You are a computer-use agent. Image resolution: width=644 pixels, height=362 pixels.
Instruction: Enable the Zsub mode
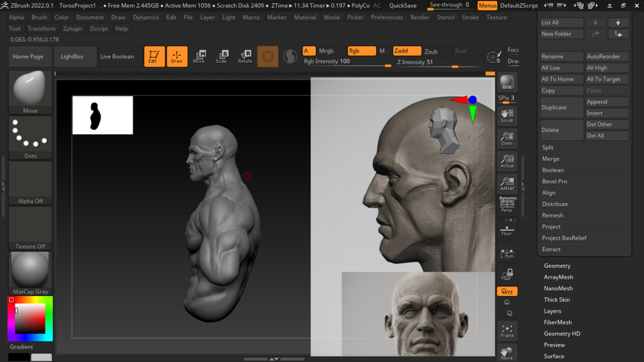click(431, 51)
